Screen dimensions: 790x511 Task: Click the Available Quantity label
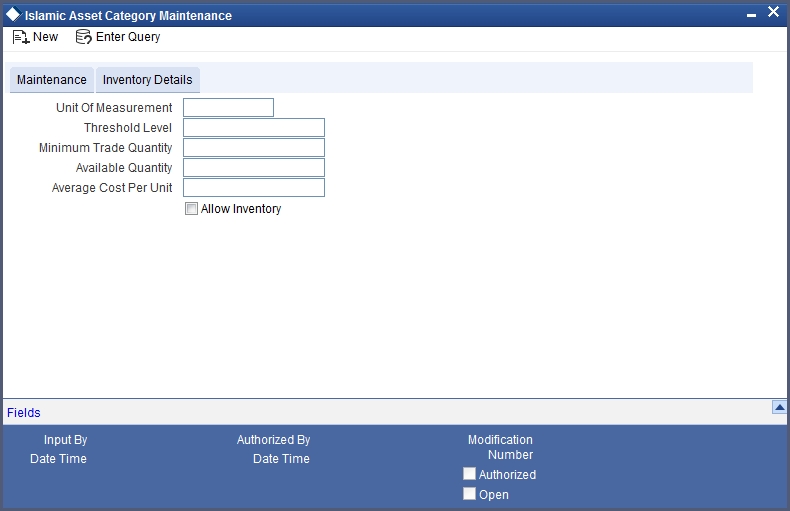point(124,168)
